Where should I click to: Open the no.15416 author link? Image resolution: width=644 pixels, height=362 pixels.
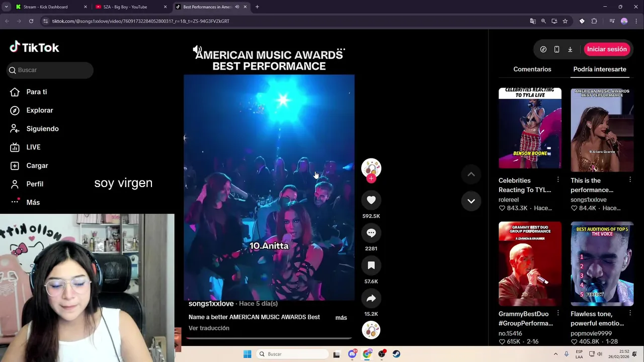510,333
